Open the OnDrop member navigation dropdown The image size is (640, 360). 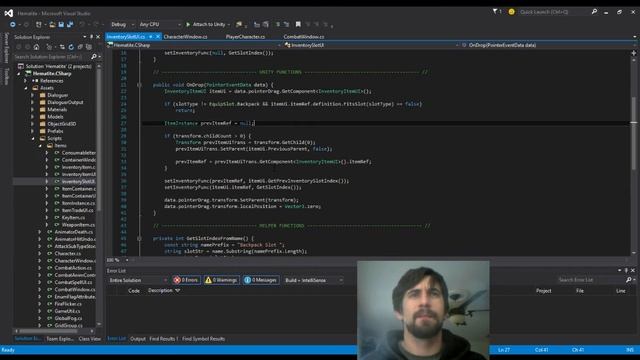coord(549,45)
